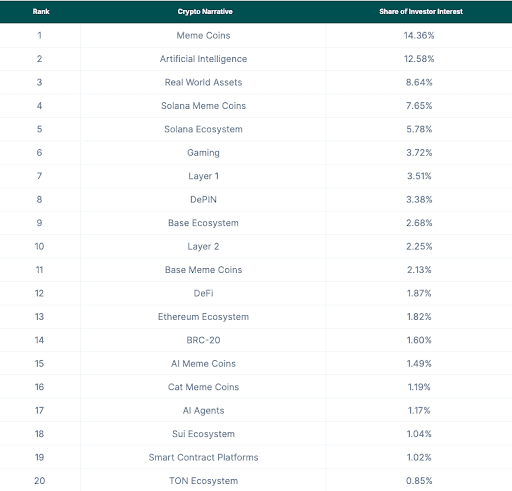The image size is (512, 491).
Task: Click the AI Agents narrative cell
Action: point(203,410)
